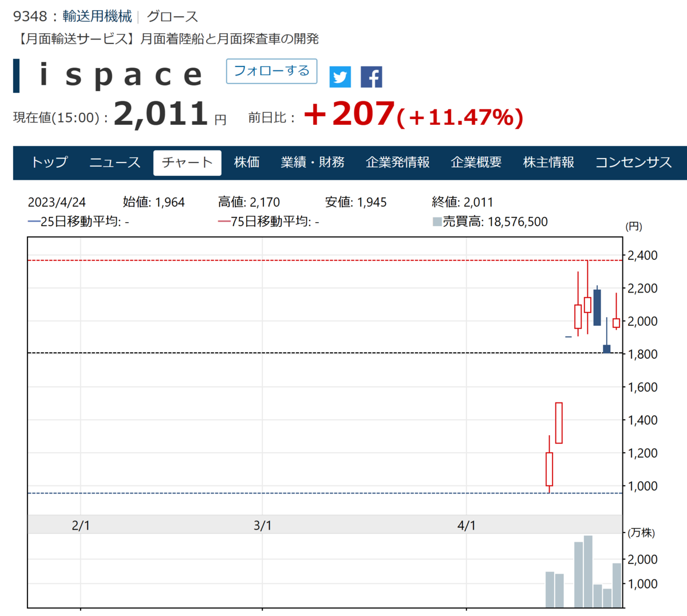Click the 3/1 date axis label
The width and height of the screenshot is (687, 616).
(262, 525)
